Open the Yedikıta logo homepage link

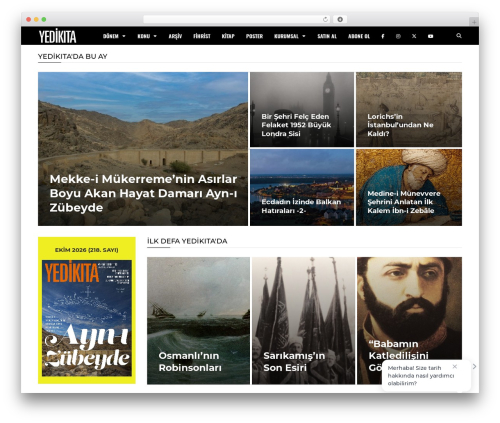pyautogui.click(x=57, y=36)
